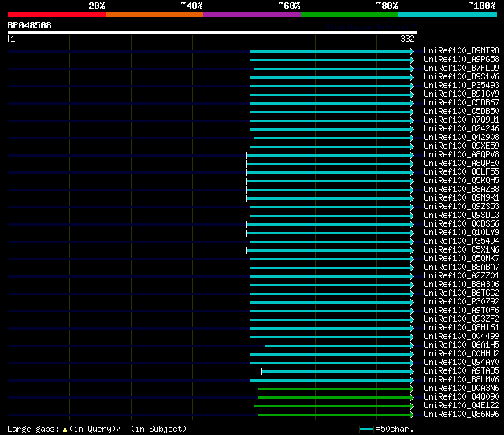Click UniRef100_Q93ZF2 label
The image size is (504, 435).
461,319
